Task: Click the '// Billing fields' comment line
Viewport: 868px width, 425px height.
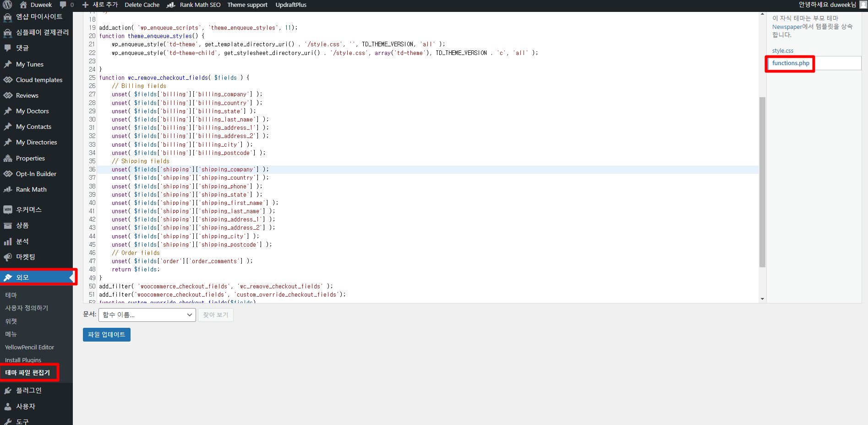Action: pos(139,86)
